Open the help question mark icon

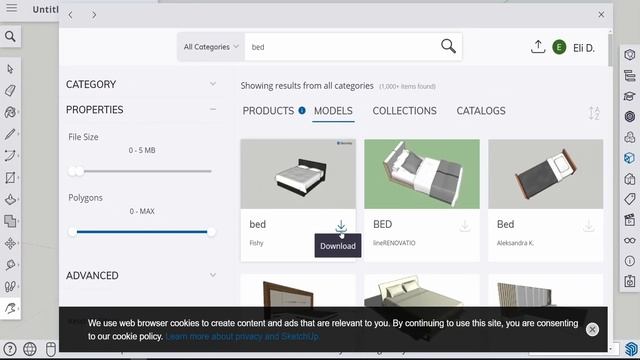coord(9,349)
